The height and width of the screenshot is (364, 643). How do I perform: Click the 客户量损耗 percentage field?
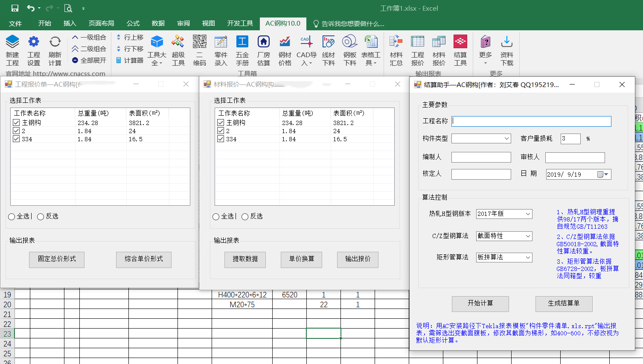[570, 139]
